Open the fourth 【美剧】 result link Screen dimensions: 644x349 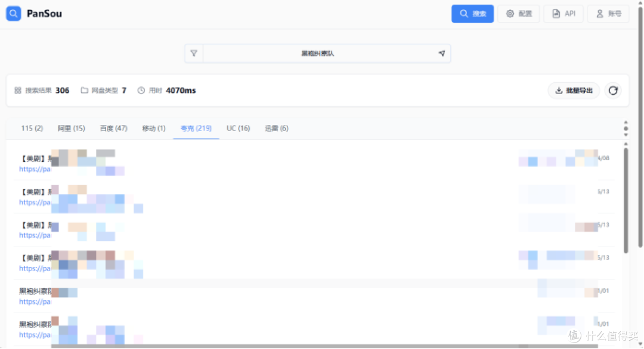tap(35, 268)
